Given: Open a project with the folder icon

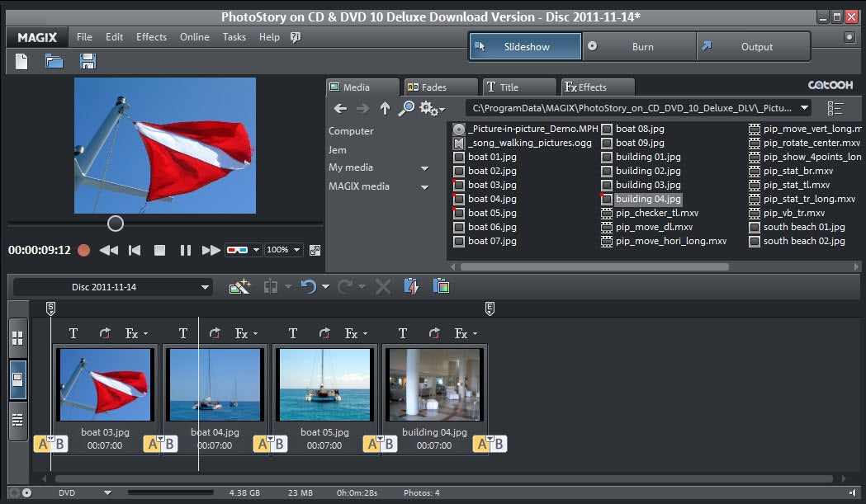Looking at the screenshot, I should coord(54,61).
